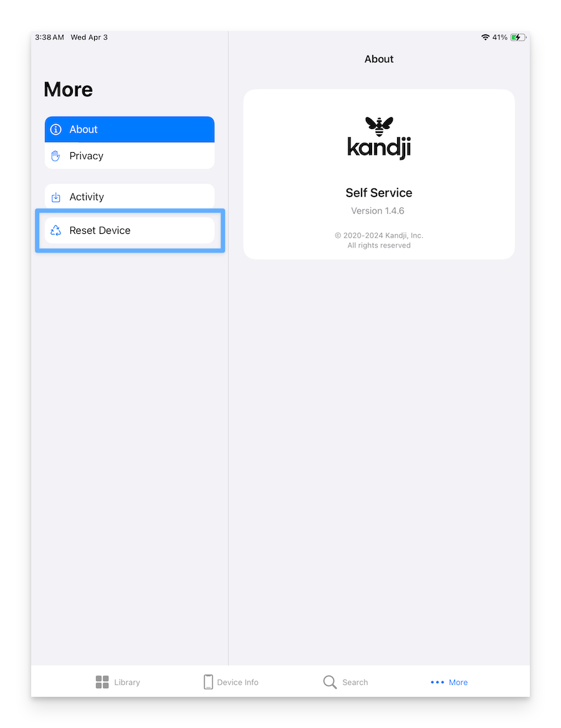The width and height of the screenshot is (561, 728).
Task: Switch to the Library tab
Action: pos(118,682)
